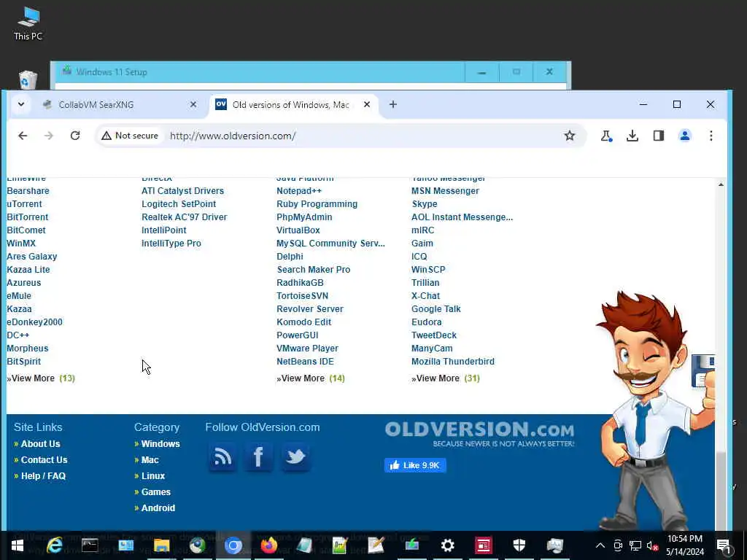Viewport: 747px width, 560px height.
Task: Open the Notepad++ link
Action: [x=299, y=191]
